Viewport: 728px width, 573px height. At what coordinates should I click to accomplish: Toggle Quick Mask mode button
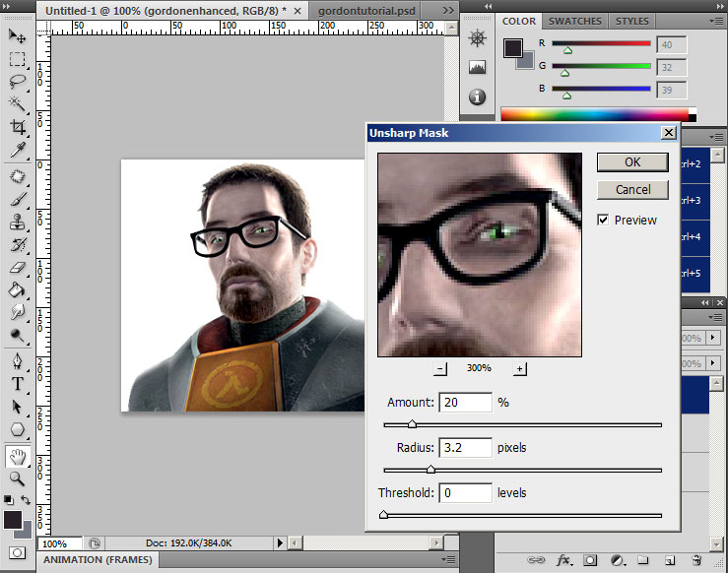[x=17, y=552]
